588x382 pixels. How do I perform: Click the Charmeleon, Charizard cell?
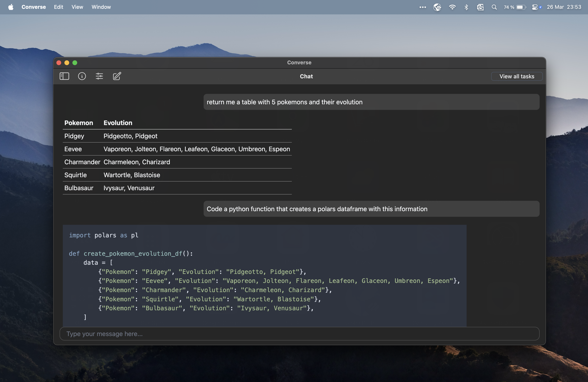[x=137, y=162]
